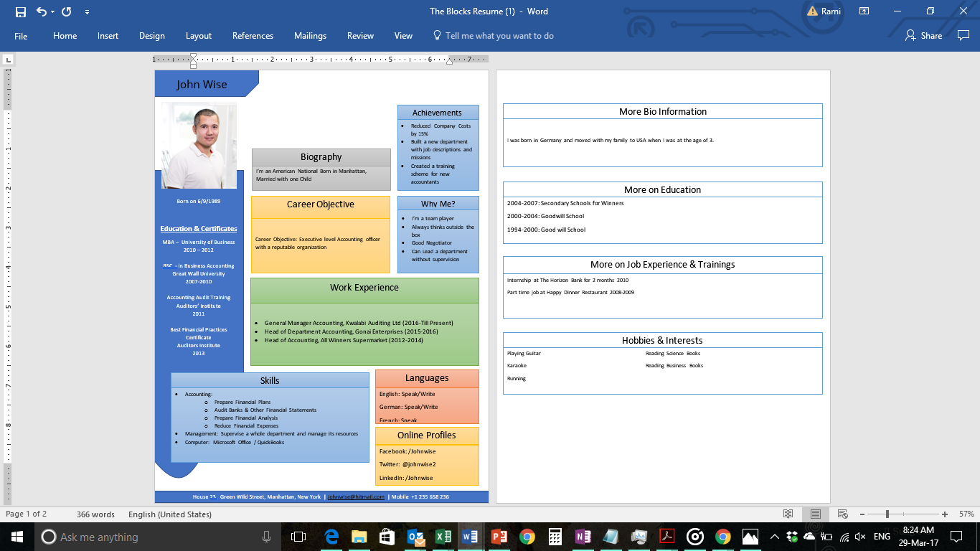The width and height of the screenshot is (980, 551).
Task: Open the References tab
Action: coord(253,36)
